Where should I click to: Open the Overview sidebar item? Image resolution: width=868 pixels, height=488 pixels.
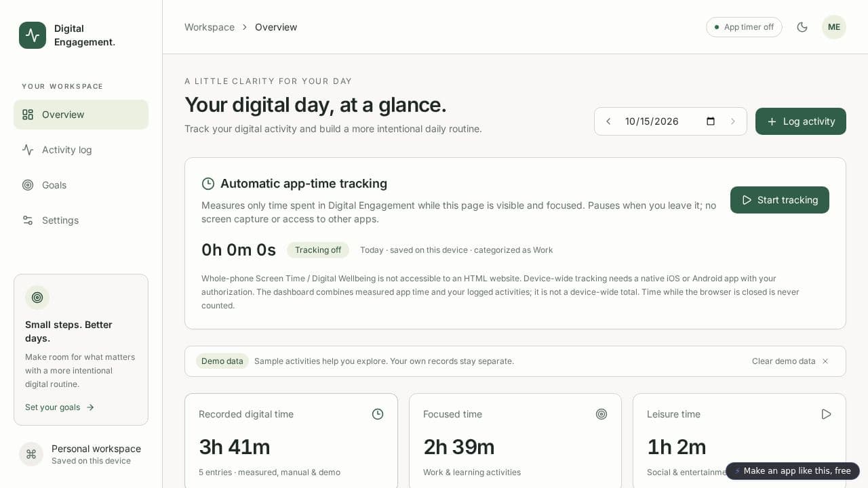[x=81, y=115]
